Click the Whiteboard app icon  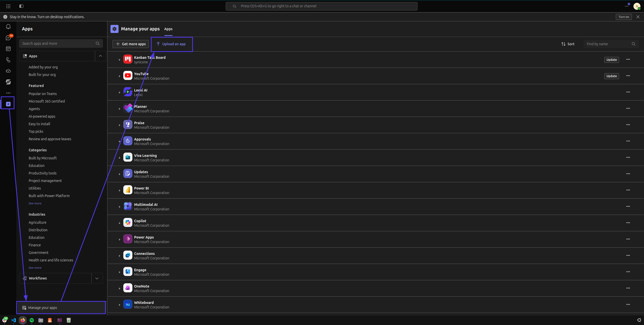(x=128, y=304)
